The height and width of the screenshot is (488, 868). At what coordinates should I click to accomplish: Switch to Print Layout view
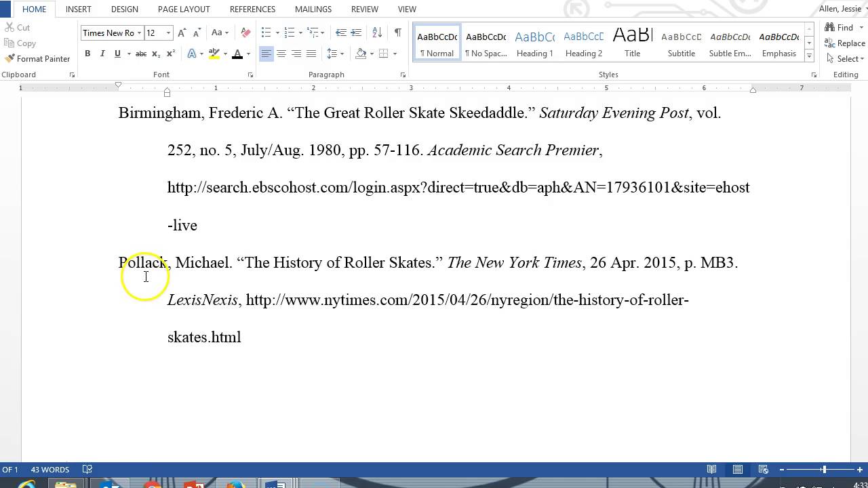pos(738,469)
